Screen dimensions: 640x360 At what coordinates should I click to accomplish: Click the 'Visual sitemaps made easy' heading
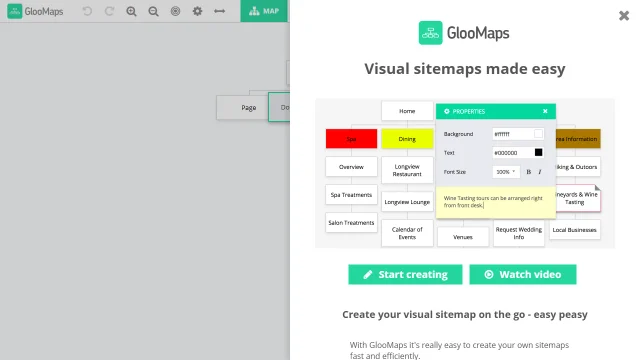(x=464, y=69)
